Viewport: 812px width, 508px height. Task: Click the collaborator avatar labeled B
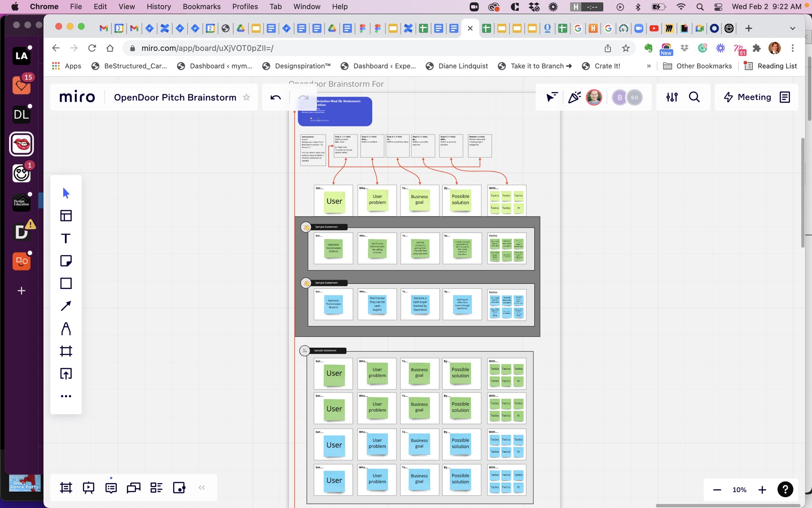(619, 97)
